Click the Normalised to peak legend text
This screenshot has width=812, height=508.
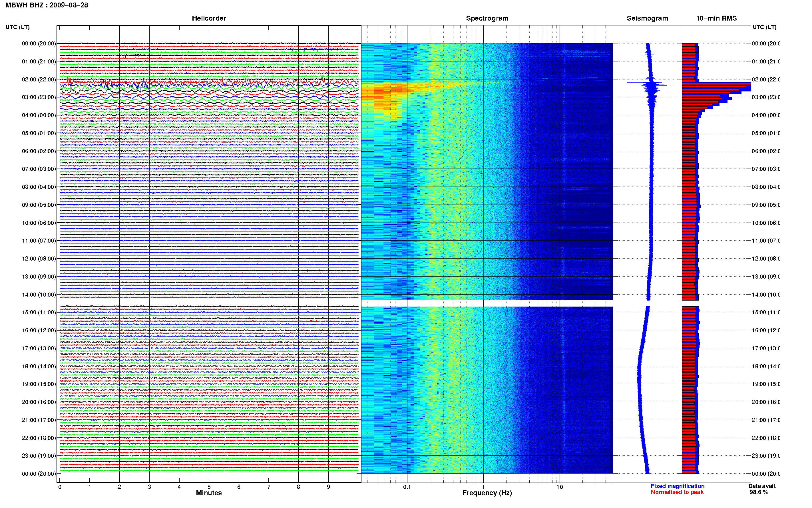click(x=677, y=492)
